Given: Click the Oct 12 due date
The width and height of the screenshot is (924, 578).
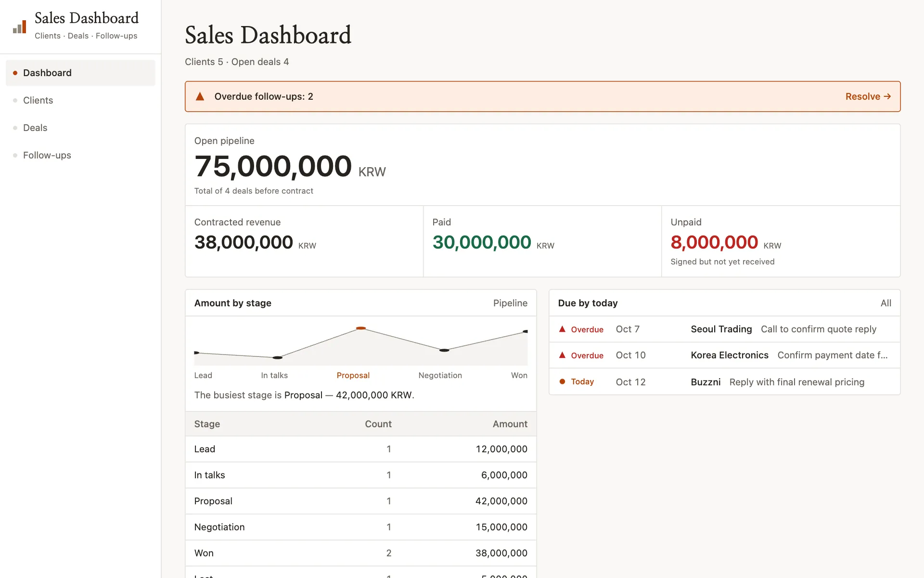Looking at the screenshot, I should [630, 382].
